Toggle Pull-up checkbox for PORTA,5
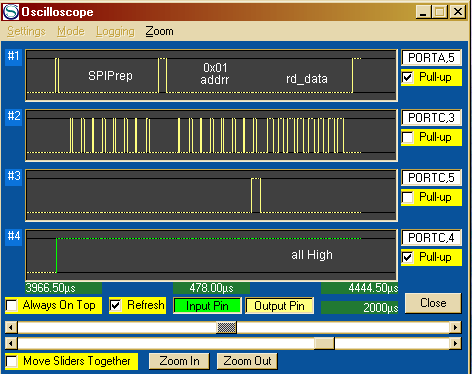This screenshot has height=374, width=472. [x=408, y=77]
